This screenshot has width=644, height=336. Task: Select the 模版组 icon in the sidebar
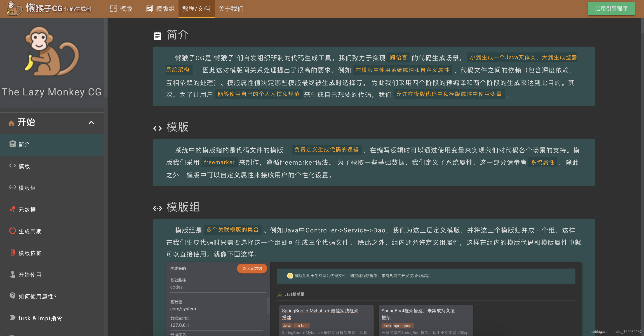pyautogui.click(x=12, y=188)
